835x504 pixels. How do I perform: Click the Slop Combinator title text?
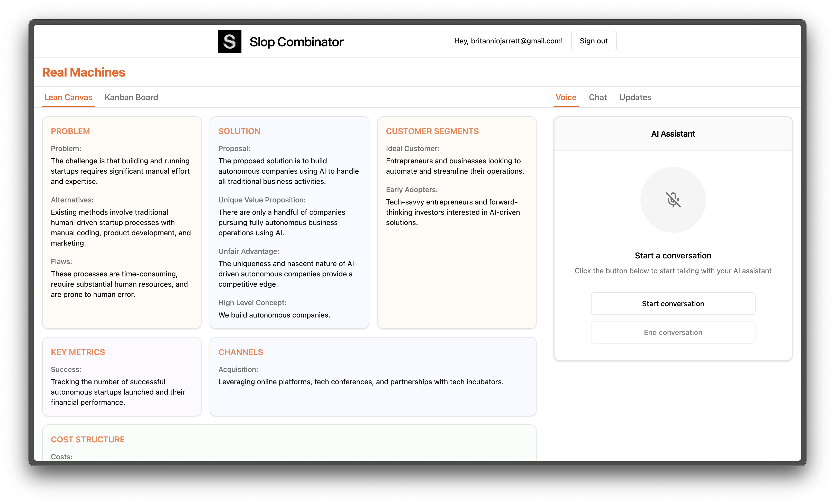coord(296,42)
